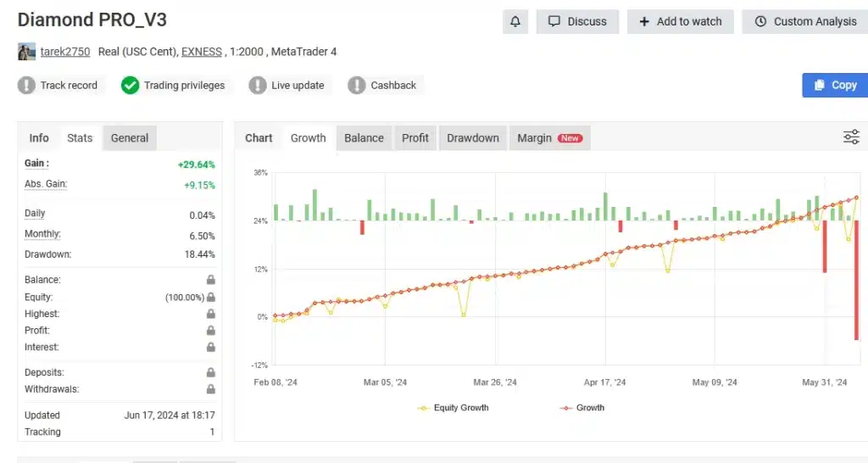Click the +9.15% absolute gain value

[x=199, y=185]
